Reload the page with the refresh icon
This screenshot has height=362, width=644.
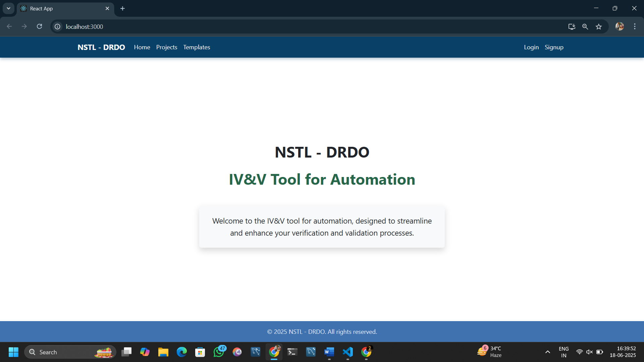point(39,26)
